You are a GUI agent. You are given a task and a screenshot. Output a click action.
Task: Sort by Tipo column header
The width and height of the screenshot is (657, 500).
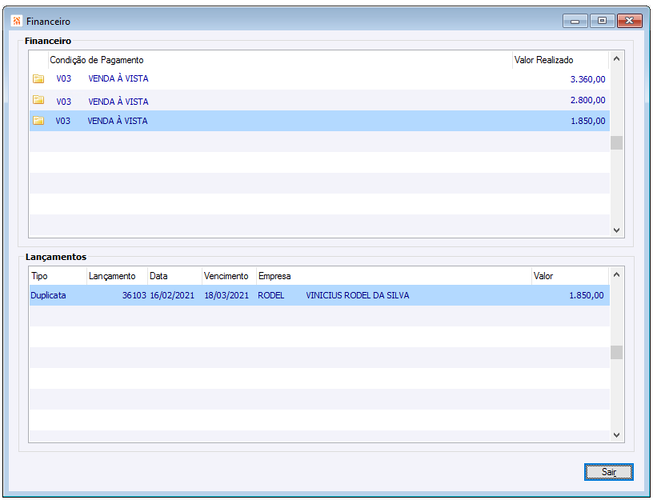[x=58, y=276]
